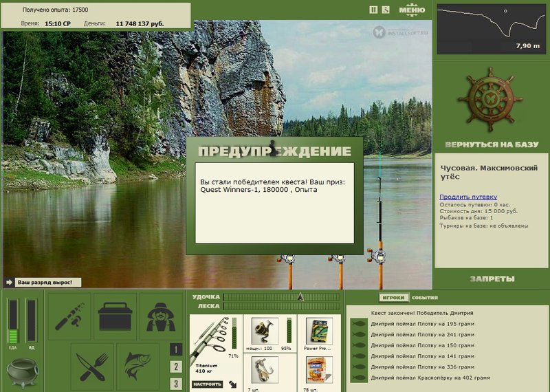Image resolution: width=550 pixels, height=392 pixels.
Task: Open the МЕНЮ button
Action: 412,10
